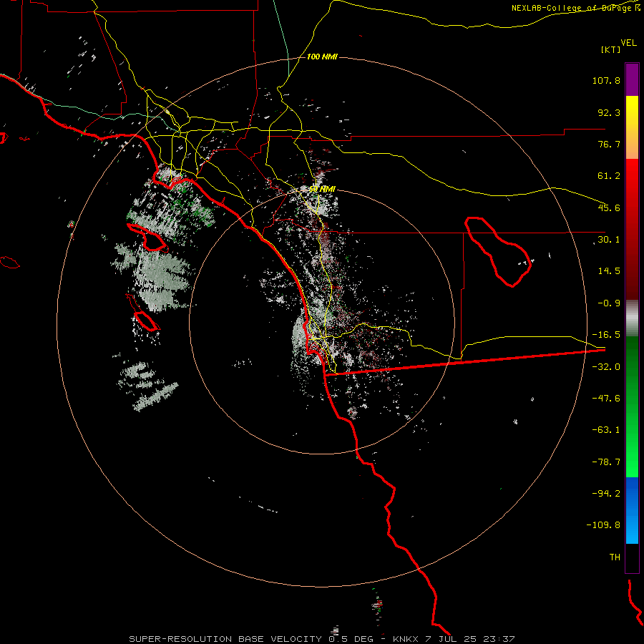Select the -16.5 legend value
644x644 pixels.
tap(606, 335)
